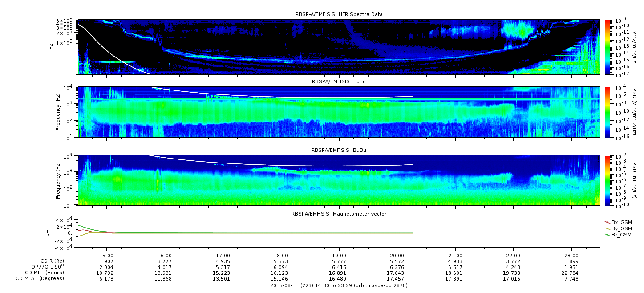Click the 21:00 time axis label
644x293 pixels.
pos(455,256)
